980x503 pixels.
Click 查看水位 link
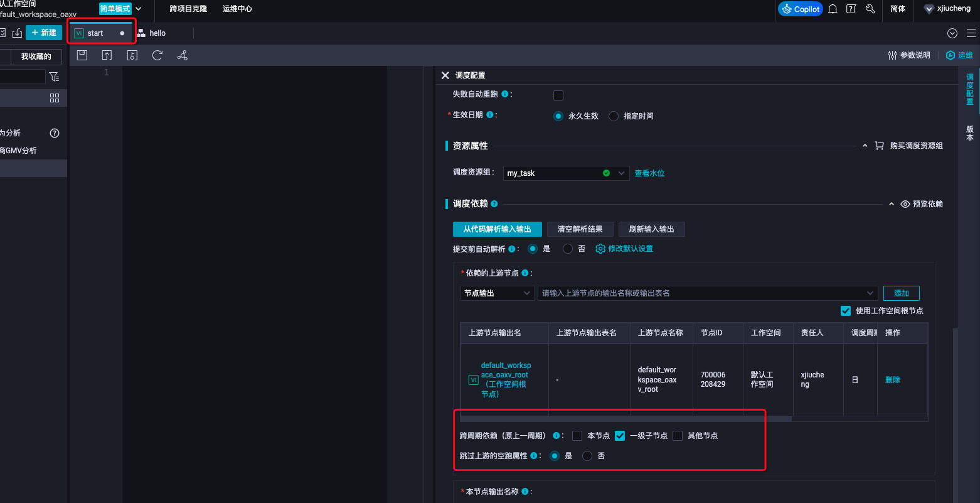point(649,173)
